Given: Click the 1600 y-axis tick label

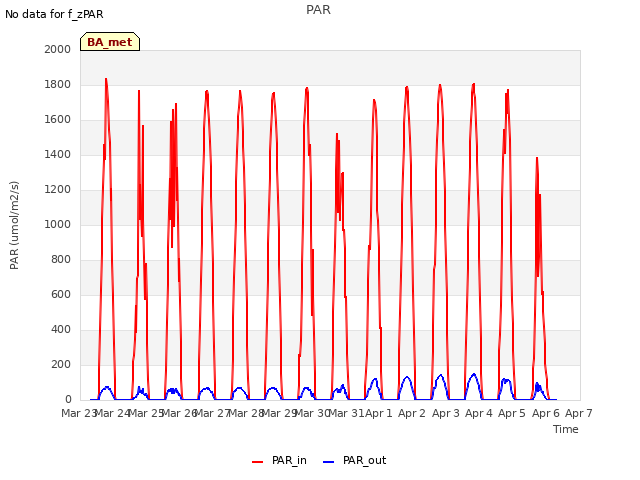Looking at the screenshot, I should coord(58,120).
